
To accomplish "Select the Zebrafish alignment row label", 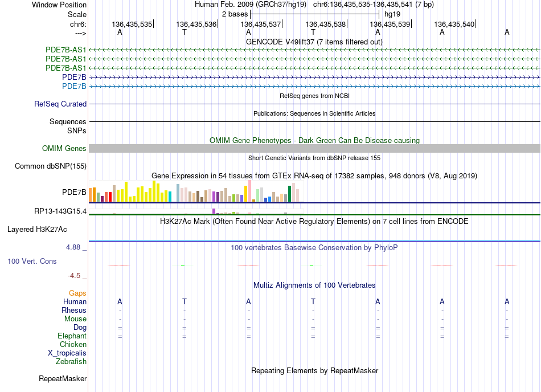I will 71,361.
